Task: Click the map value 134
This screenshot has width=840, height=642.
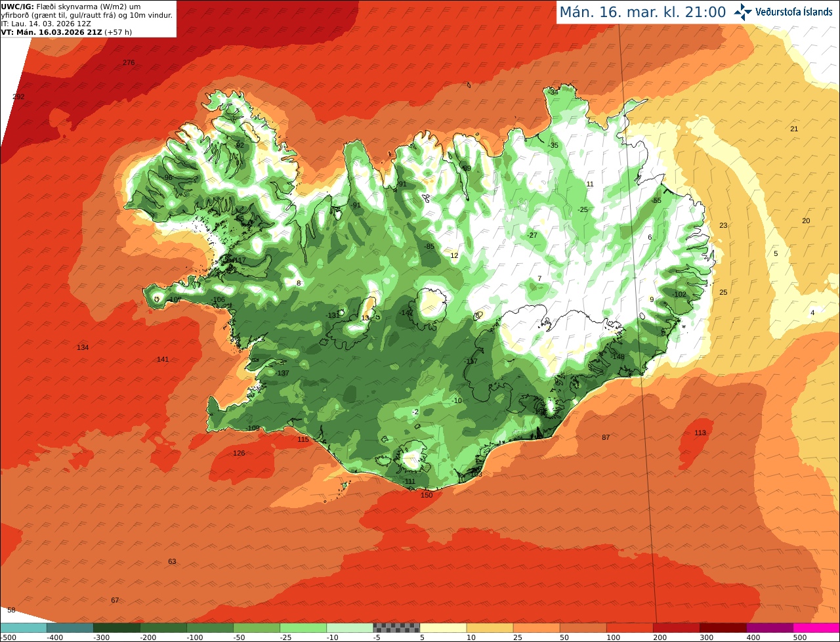Action: tap(83, 347)
